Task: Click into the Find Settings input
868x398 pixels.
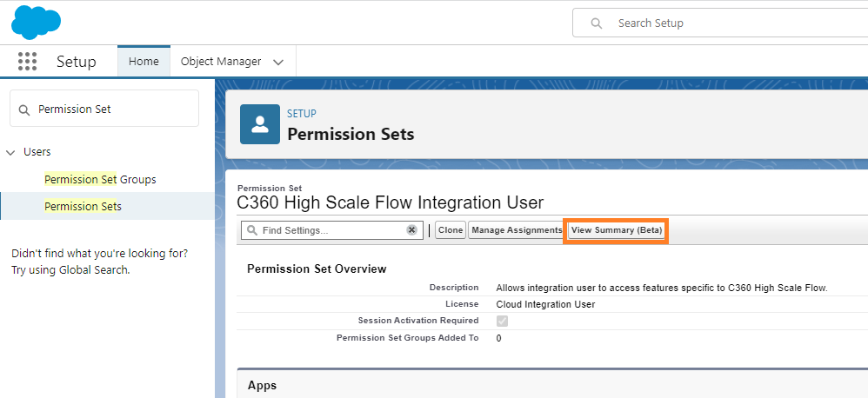Action: (331, 230)
